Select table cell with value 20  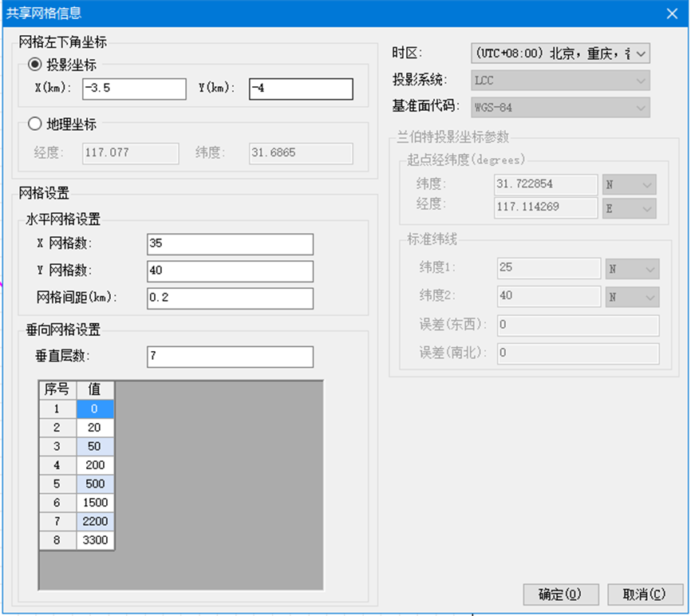click(95, 428)
